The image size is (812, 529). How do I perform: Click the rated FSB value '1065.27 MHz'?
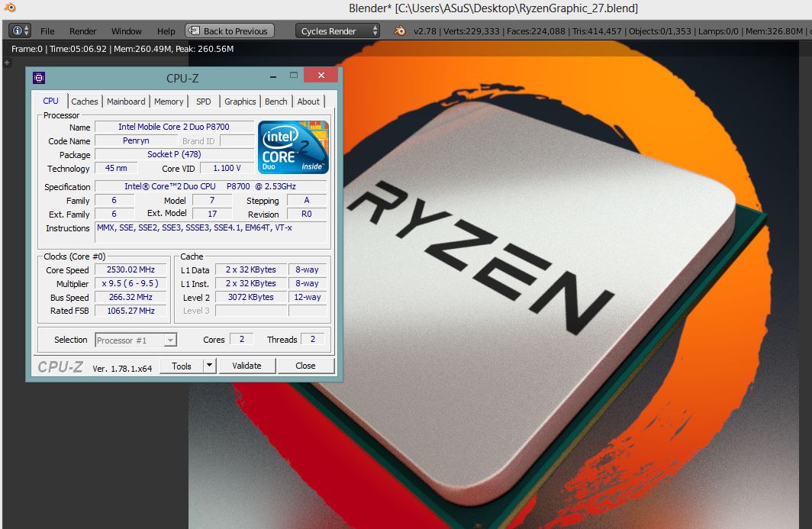pyautogui.click(x=131, y=311)
